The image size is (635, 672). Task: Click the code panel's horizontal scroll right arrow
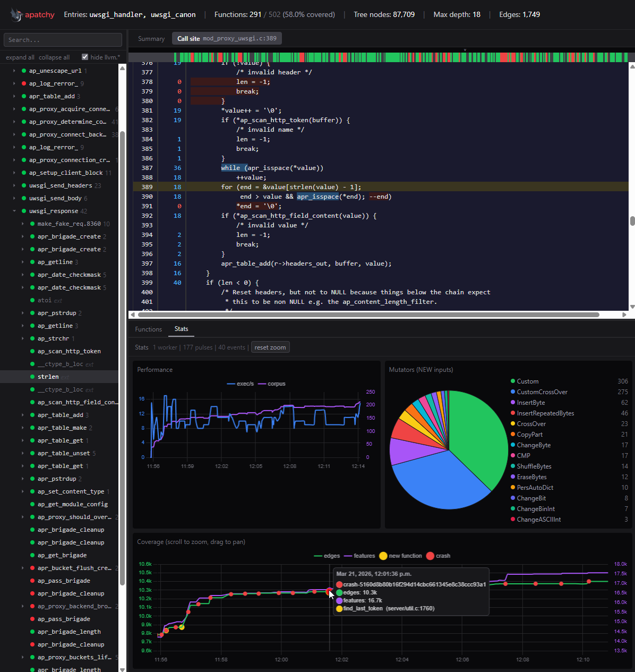click(x=624, y=314)
